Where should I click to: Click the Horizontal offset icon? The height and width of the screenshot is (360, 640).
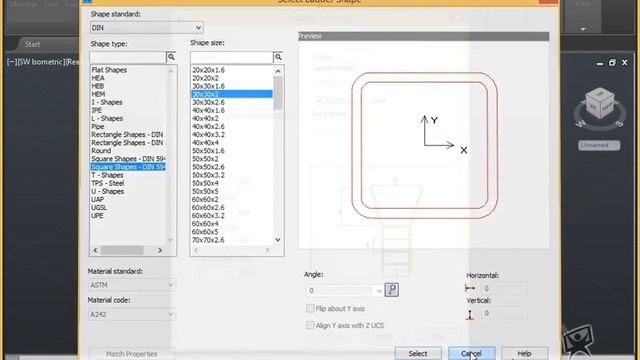[470, 288]
